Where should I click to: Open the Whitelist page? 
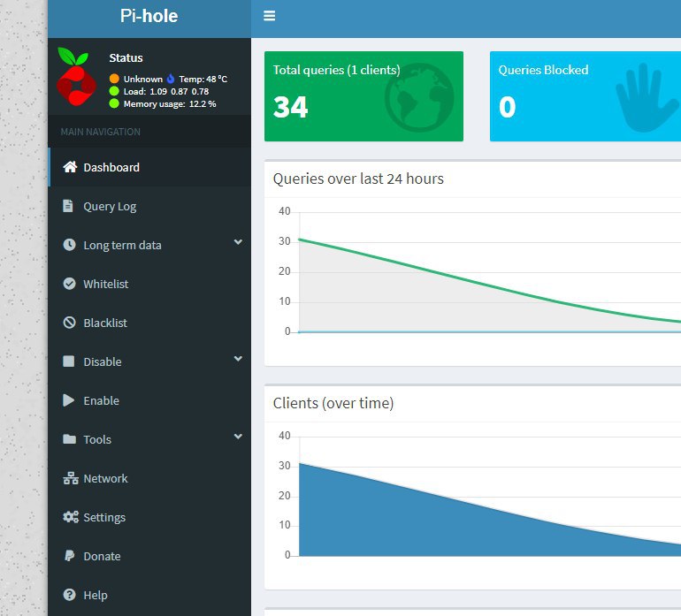click(x=149, y=284)
